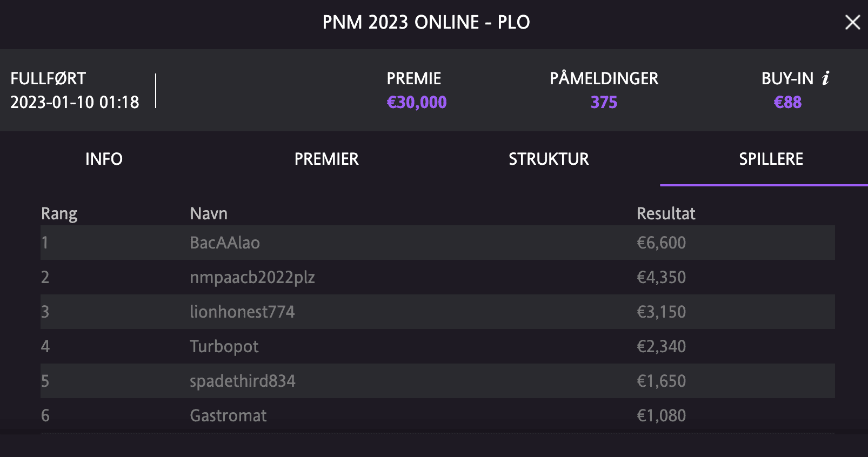Open the buy-in info icon
This screenshot has width=868, height=457.
[x=825, y=78]
